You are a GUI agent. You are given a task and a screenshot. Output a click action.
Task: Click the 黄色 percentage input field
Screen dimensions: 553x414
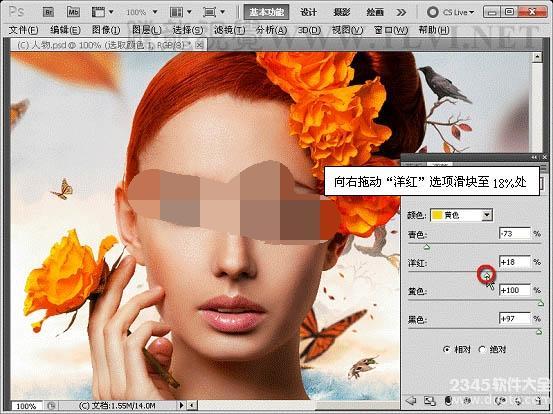click(x=515, y=290)
